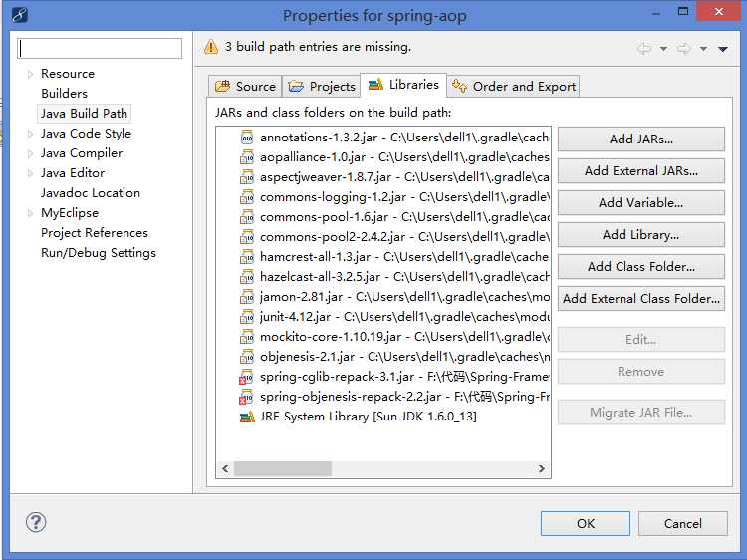
Task: Click the missing-jar error icon for spring-objenesis-repack-2.2.jar
Action: pyautogui.click(x=246, y=397)
